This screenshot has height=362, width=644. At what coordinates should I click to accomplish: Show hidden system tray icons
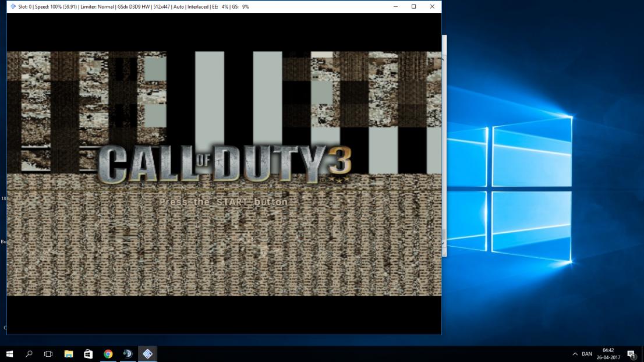click(x=575, y=354)
